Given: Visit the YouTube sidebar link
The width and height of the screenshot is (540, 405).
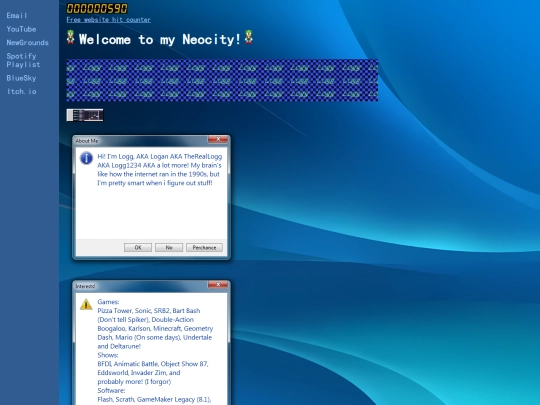Looking at the screenshot, I should pyautogui.click(x=21, y=29).
